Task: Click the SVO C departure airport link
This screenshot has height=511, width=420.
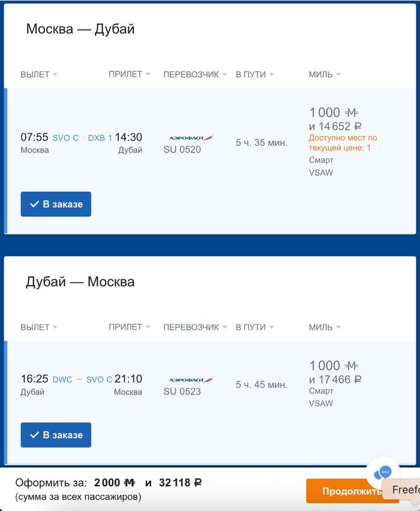Action: [x=65, y=138]
